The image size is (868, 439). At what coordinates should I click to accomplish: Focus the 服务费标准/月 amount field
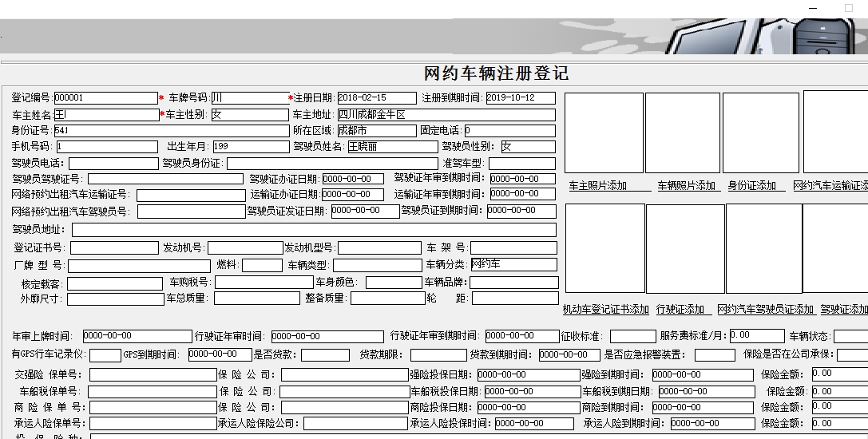pos(756,336)
